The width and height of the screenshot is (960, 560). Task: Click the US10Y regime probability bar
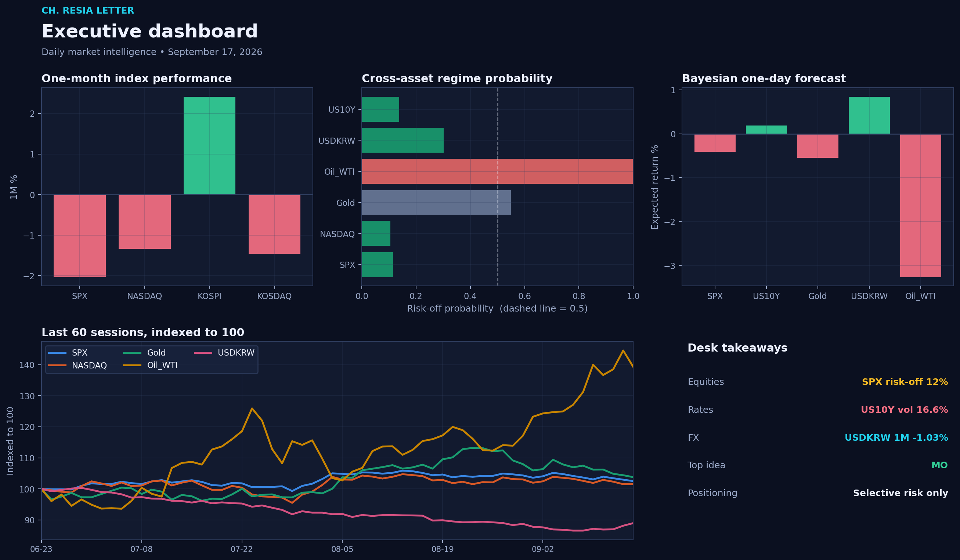pos(380,110)
